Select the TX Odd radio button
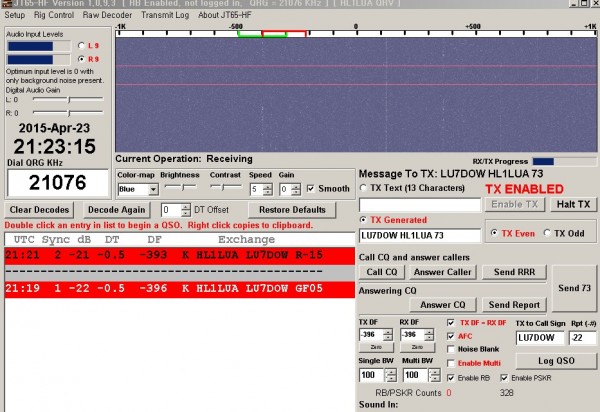 click(547, 233)
